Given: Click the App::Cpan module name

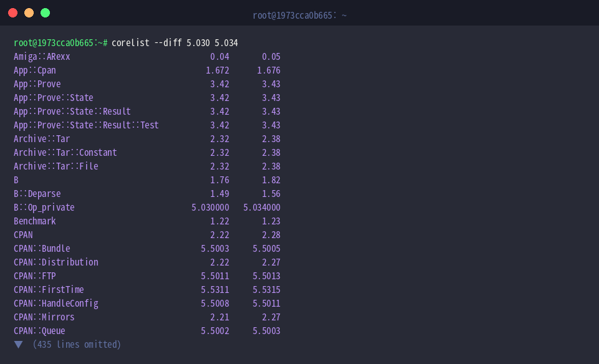Looking at the screenshot, I should (x=35, y=70).
